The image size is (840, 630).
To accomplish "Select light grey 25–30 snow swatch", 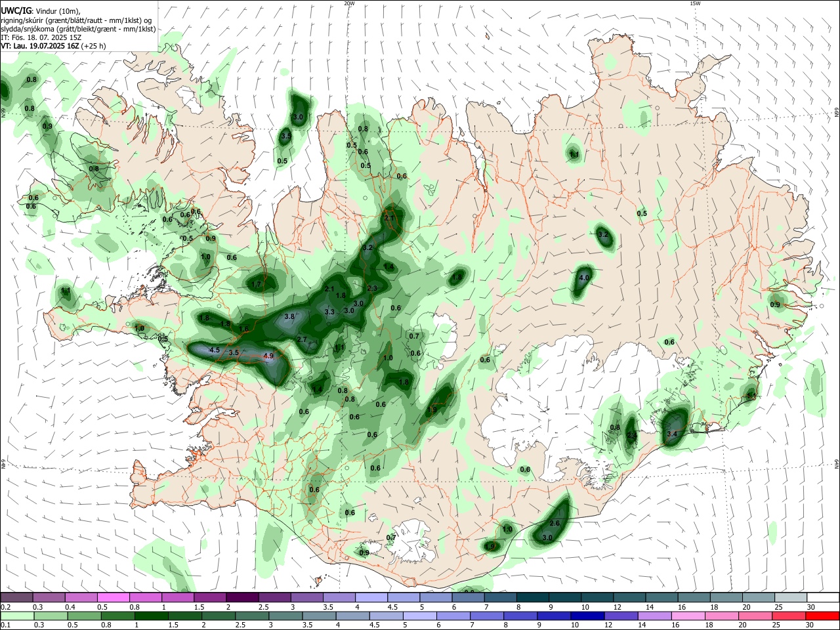I will [791, 597].
